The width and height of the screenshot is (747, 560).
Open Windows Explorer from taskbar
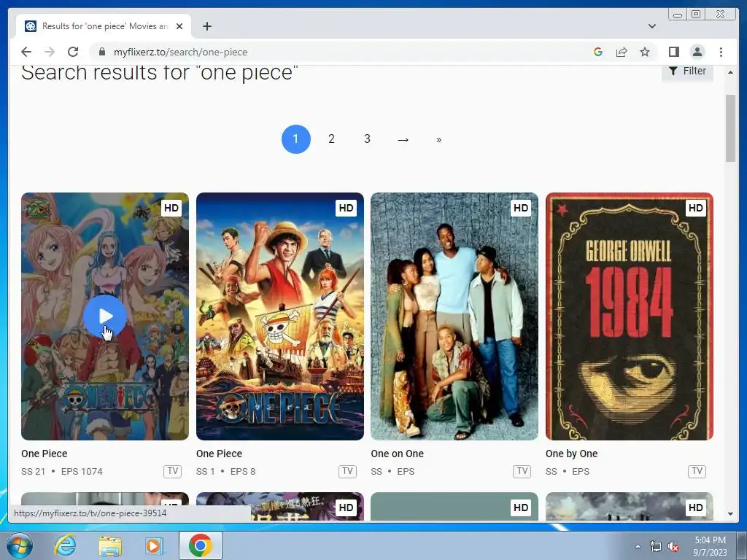point(110,545)
